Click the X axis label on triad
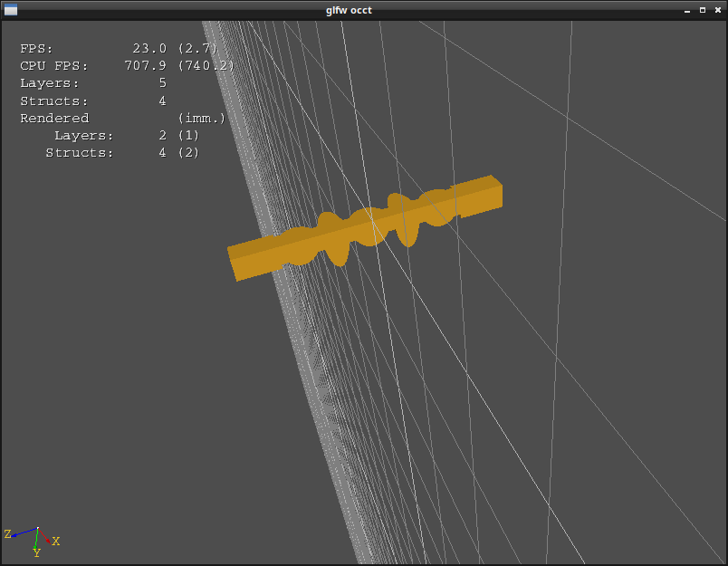 [x=56, y=541]
